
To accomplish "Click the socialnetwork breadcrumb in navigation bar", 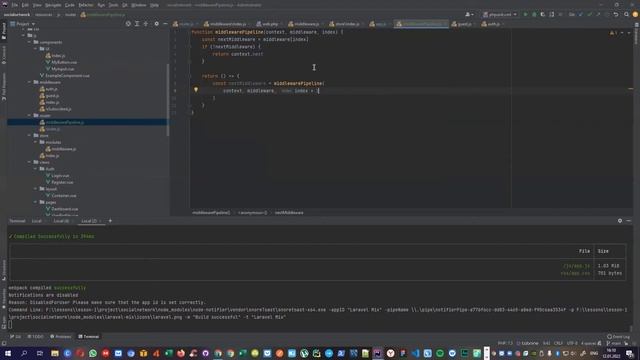I will (17, 15).
